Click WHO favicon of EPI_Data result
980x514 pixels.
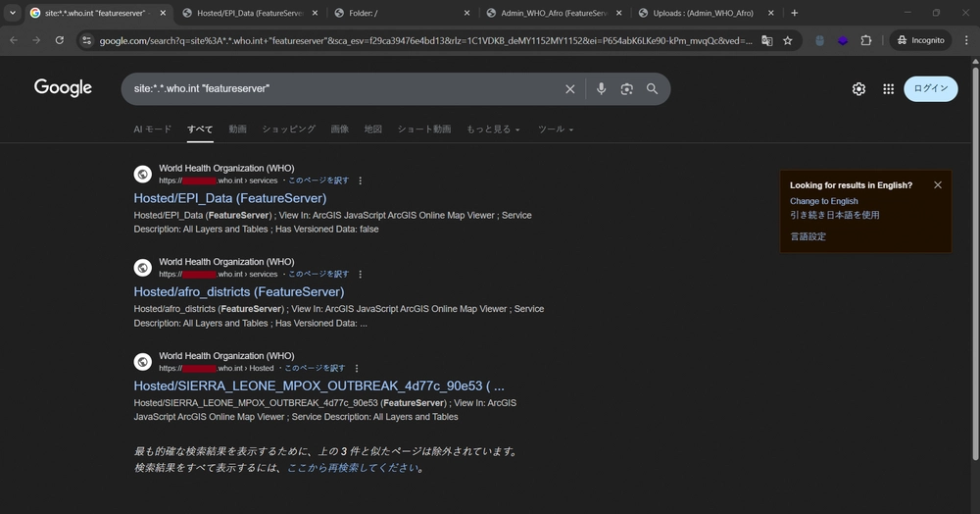(x=142, y=174)
